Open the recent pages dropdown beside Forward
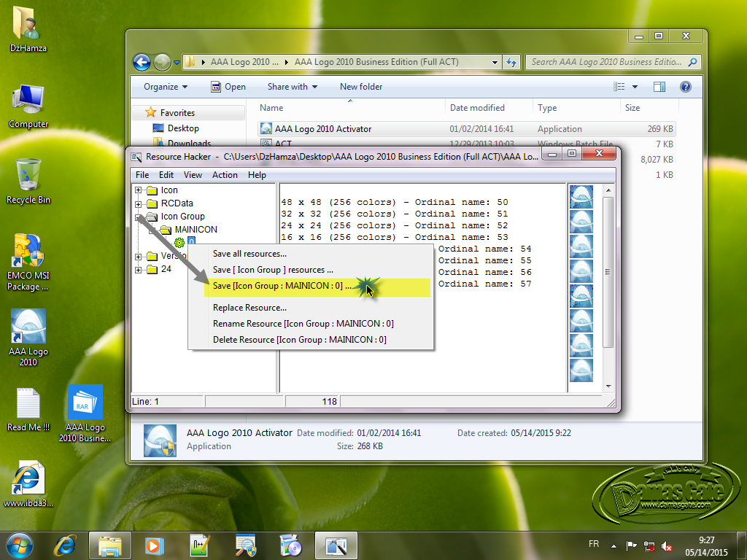 pos(177,63)
